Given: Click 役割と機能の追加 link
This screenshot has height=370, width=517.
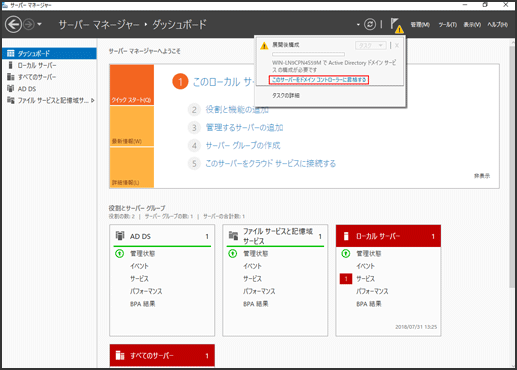Looking at the screenshot, I should point(237,110).
